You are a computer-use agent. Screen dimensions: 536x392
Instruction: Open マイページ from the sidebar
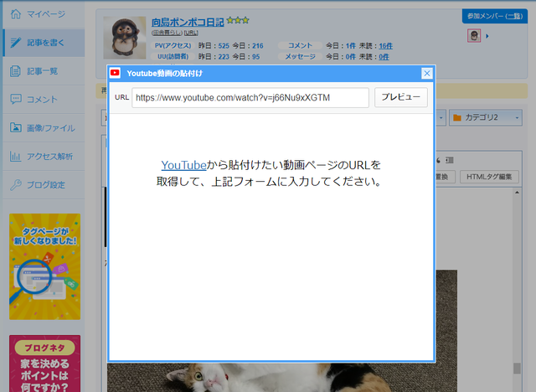[x=44, y=14]
